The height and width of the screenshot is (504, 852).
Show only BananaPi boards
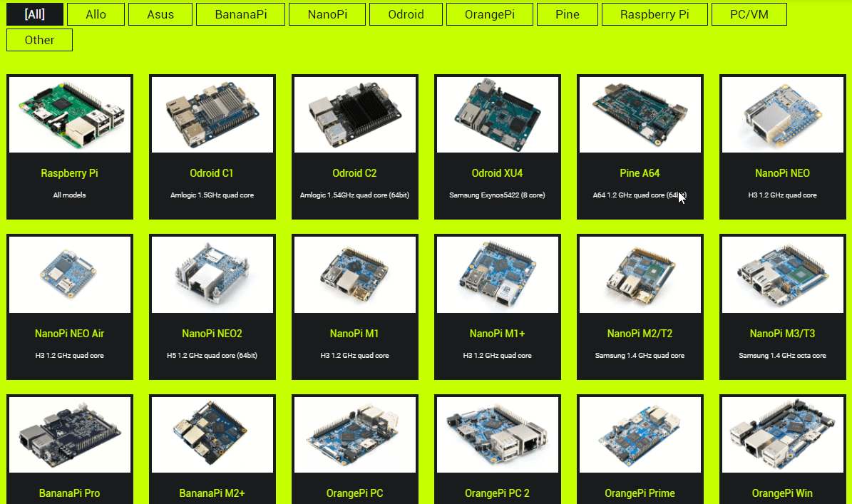pos(240,14)
